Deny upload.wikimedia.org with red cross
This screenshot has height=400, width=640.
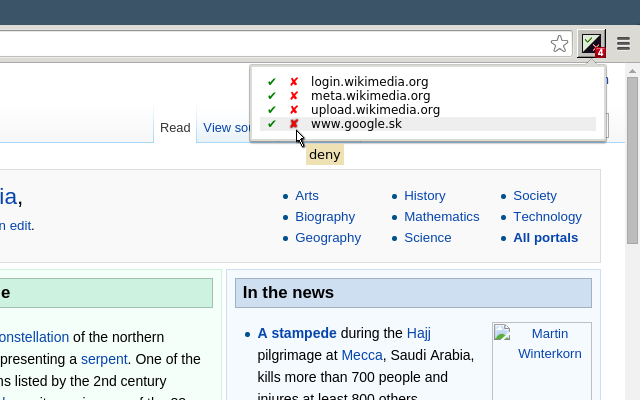click(x=294, y=109)
